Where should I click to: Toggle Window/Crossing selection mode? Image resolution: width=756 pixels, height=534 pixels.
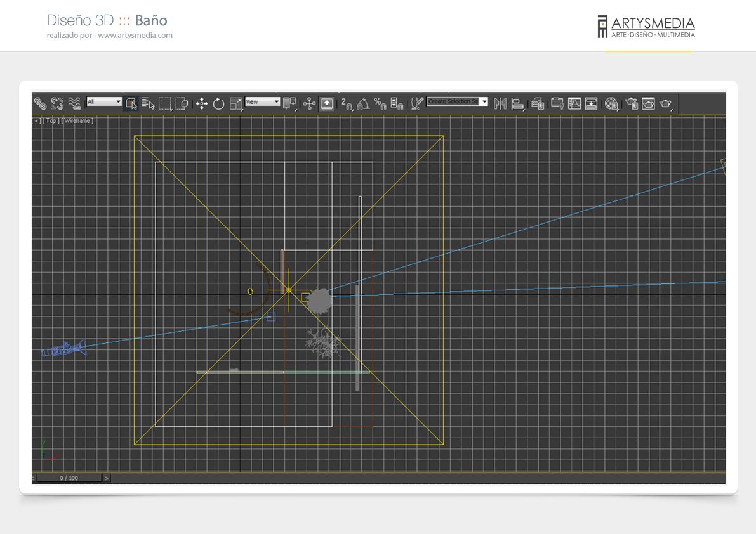tap(182, 103)
